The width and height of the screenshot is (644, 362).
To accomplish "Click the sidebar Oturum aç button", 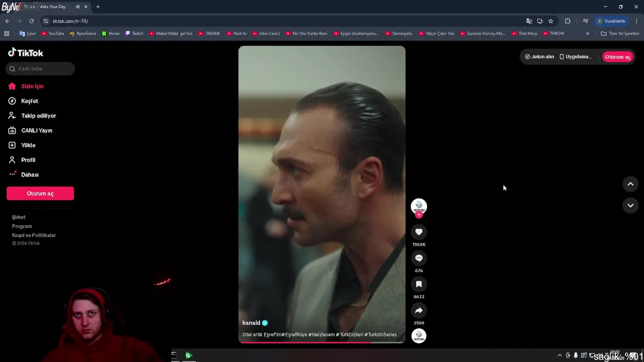I will tap(40, 194).
